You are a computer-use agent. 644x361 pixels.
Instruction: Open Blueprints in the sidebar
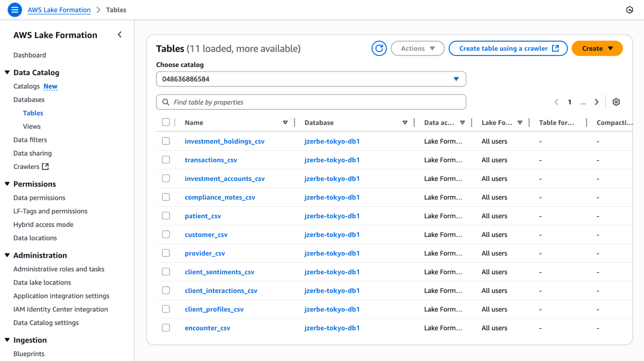click(x=29, y=354)
